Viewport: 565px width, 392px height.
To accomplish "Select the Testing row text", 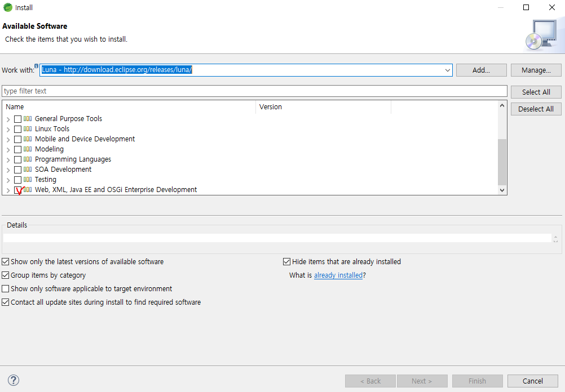I will [46, 180].
